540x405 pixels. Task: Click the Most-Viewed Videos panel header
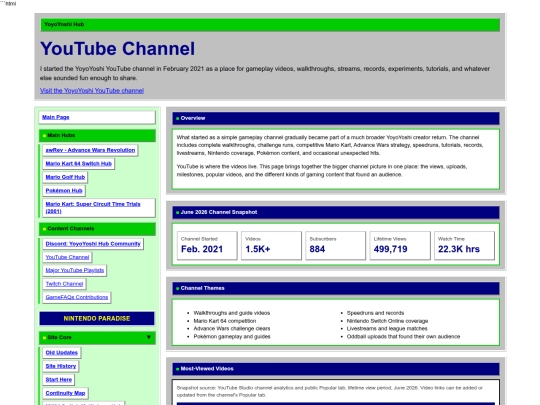coord(335,369)
